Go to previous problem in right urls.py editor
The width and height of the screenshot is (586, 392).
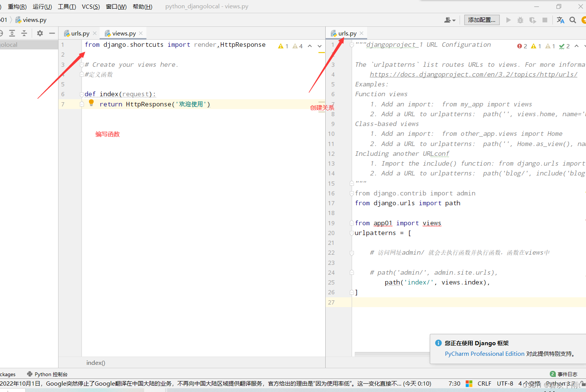click(577, 46)
